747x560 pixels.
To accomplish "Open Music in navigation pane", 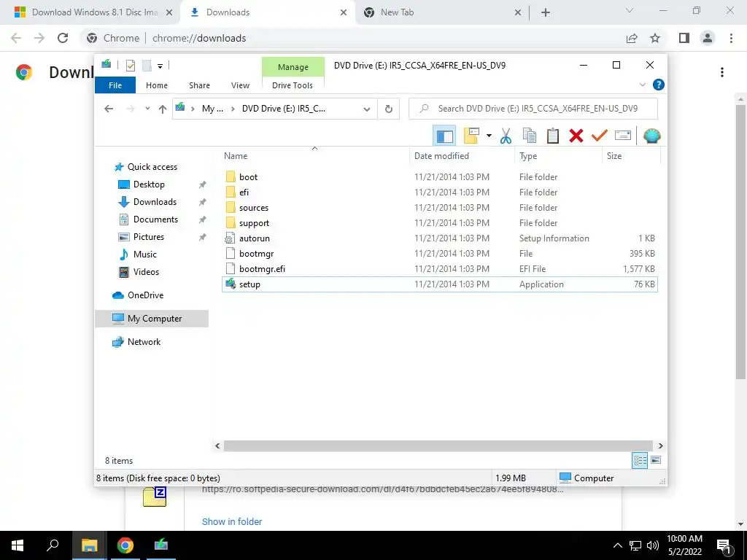I will click(145, 254).
